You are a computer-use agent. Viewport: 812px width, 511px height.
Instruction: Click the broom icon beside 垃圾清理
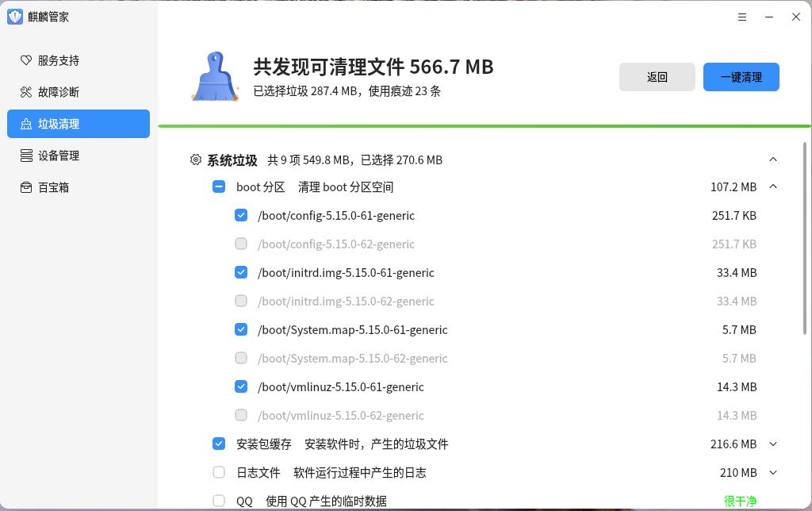(26, 124)
